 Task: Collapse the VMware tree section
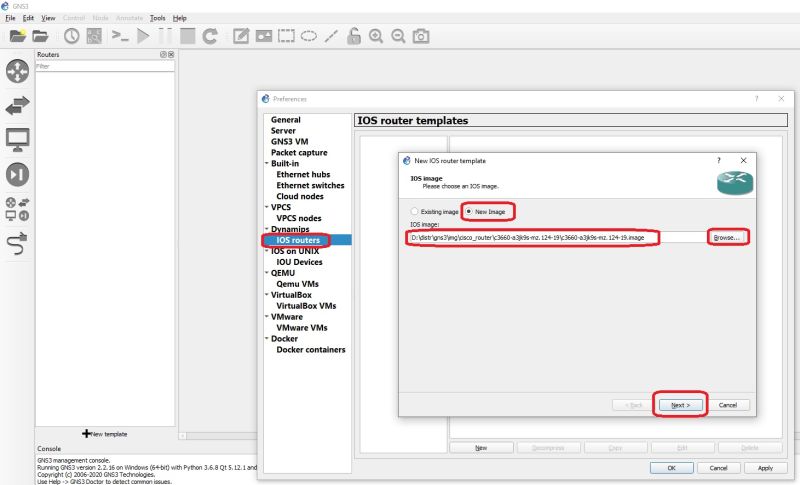click(267, 317)
